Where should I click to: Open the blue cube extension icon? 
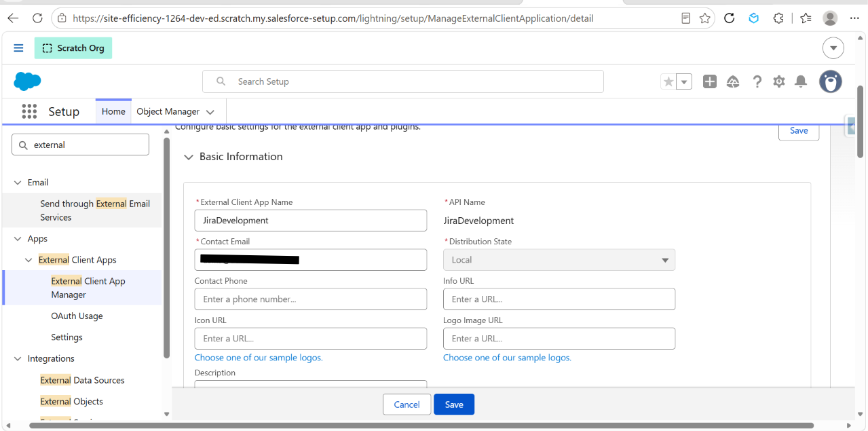tap(754, 18)
